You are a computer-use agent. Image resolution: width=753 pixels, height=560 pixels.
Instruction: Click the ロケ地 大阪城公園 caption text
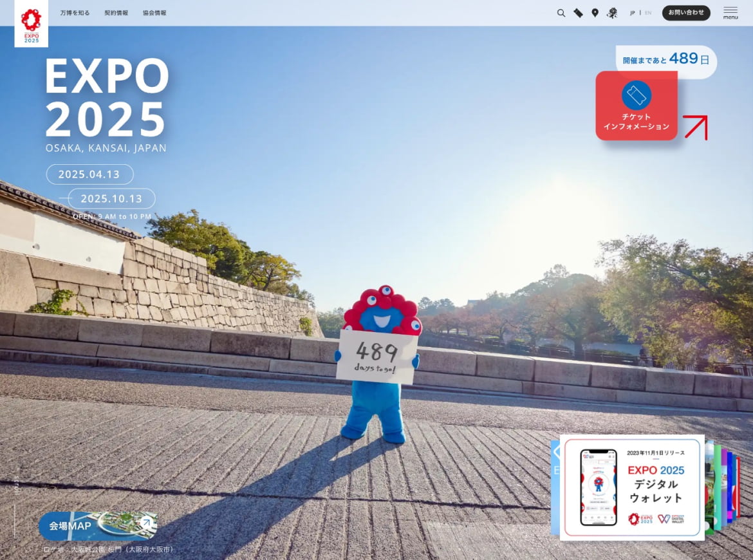pos(109,550)
